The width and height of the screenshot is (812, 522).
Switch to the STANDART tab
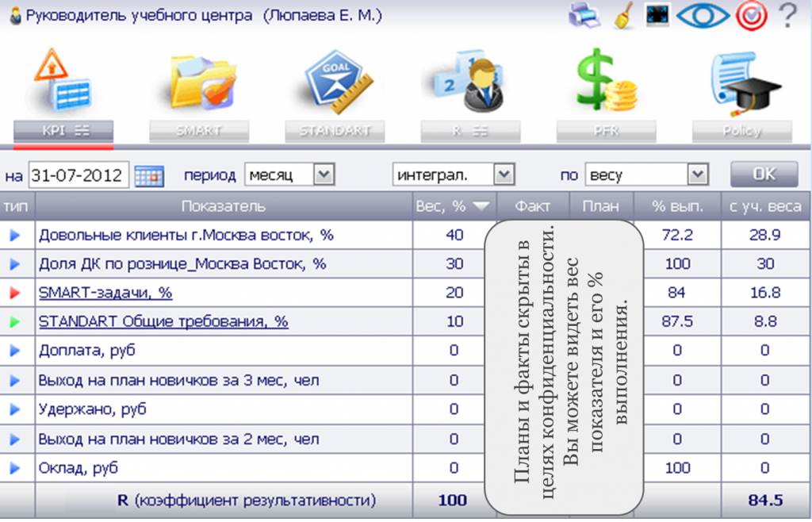tap(335, 131)
